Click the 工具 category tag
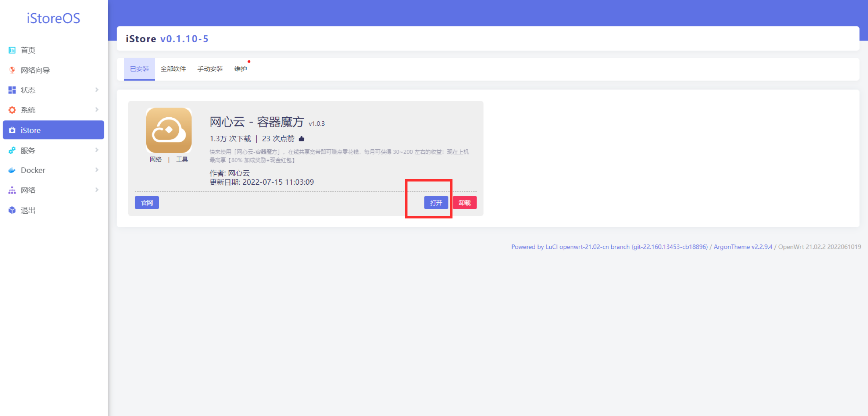This screenshot has width=868, height=416. [182, 159]
